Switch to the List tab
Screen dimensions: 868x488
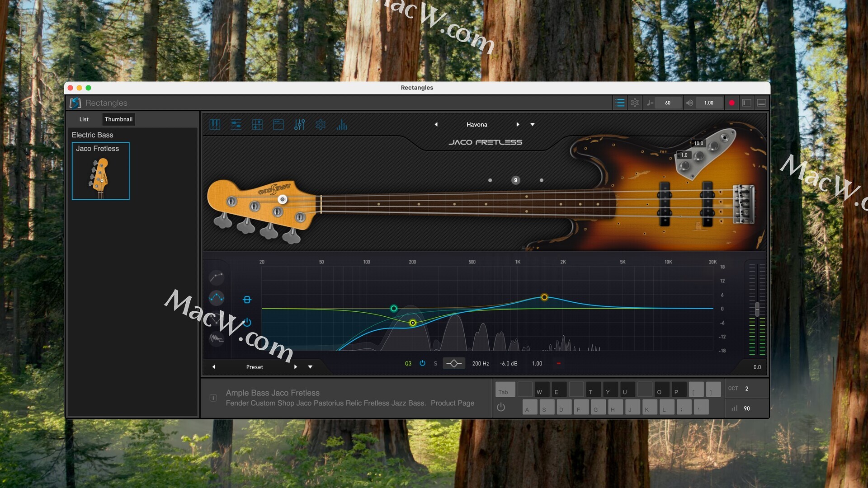coord(84,119)
